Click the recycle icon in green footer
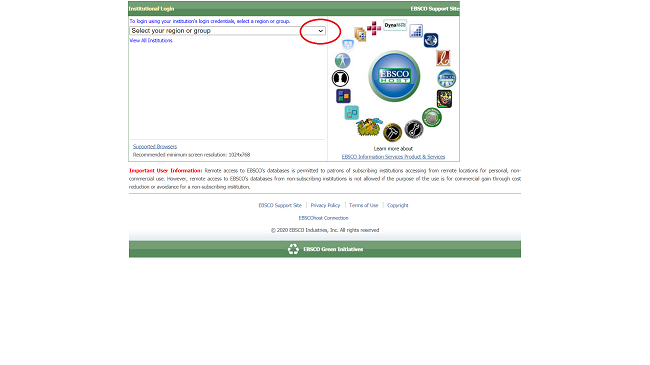Viewport: 650px width, 365px height. coord(293,249)
